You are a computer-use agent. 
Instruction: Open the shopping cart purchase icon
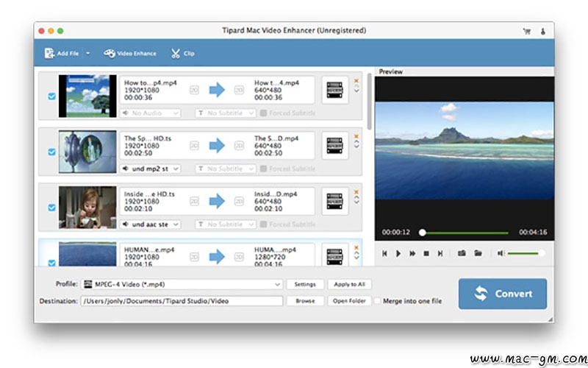click(527, 32)
